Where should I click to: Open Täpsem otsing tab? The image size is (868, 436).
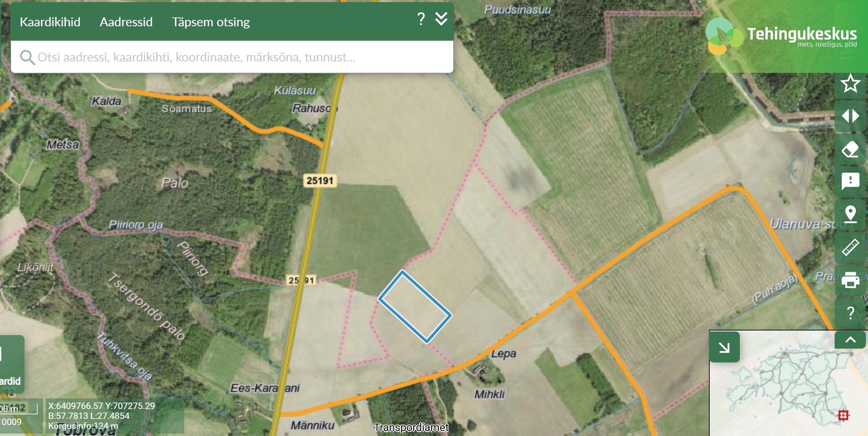pyautogui.click(x=211, y=22)
